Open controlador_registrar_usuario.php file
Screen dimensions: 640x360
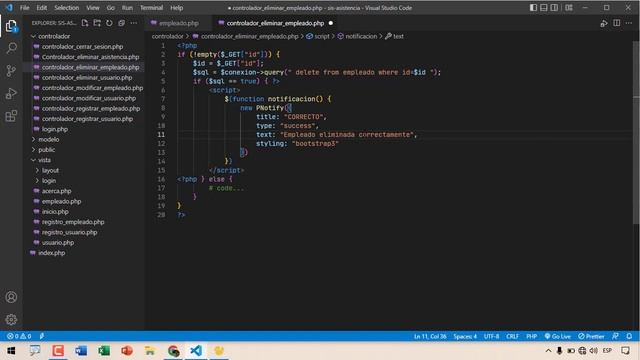pos(87,119)
